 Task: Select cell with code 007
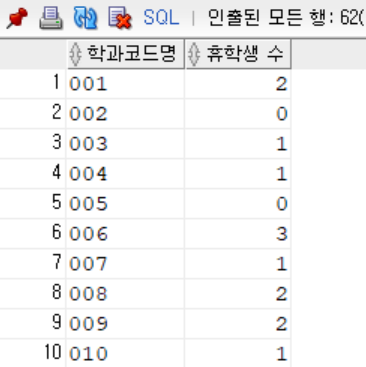click(x=125, y=264)
